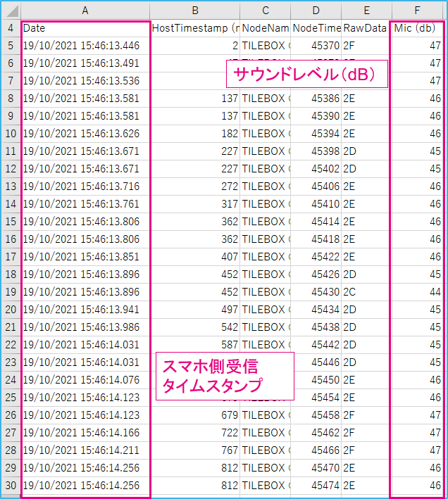Screen dimensions: 448x499
Task: Select cell '19/10/2021 15:46:13.851'
Action: coord(85,257)
